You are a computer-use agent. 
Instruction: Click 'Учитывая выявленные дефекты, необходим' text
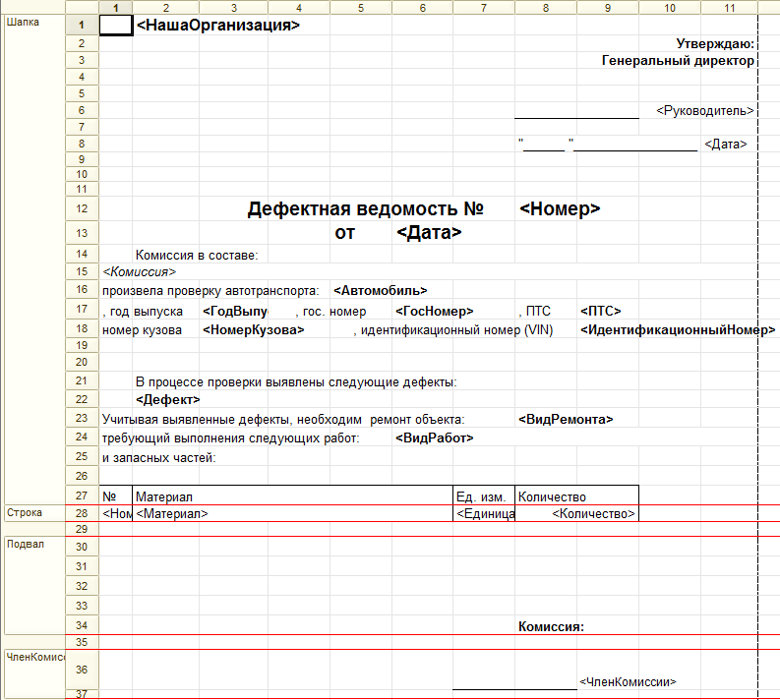point(232,420)
